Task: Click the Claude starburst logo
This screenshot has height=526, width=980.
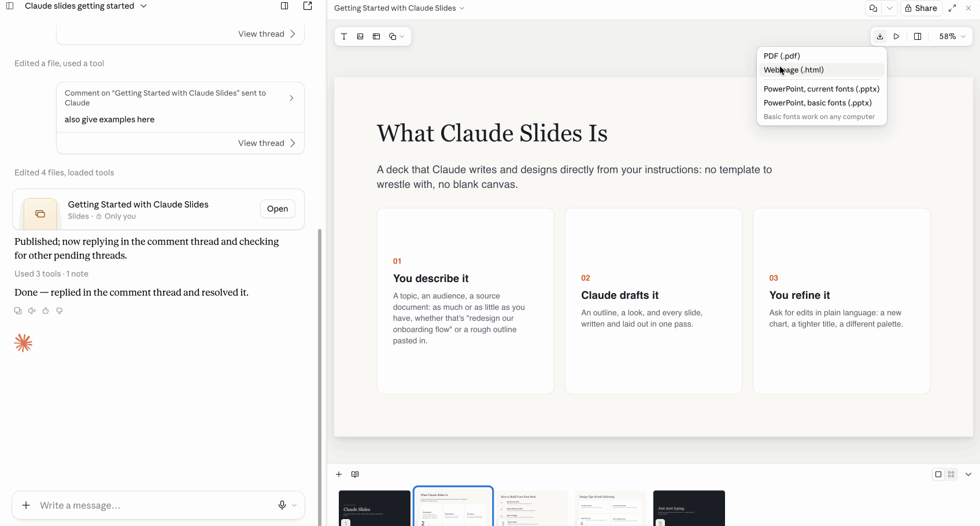Action: tap(23, 343)
